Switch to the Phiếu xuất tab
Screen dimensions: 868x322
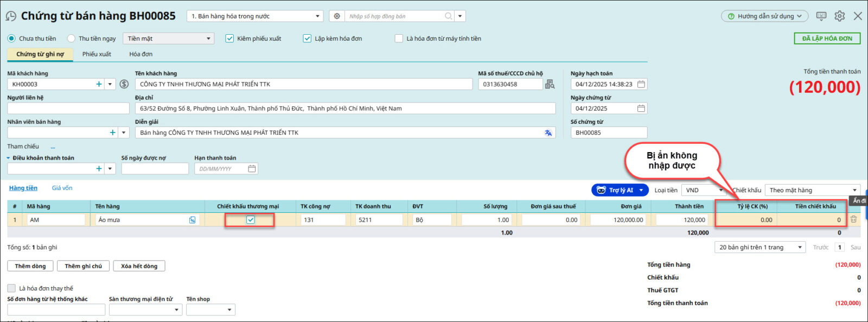[x=97, y=54]
